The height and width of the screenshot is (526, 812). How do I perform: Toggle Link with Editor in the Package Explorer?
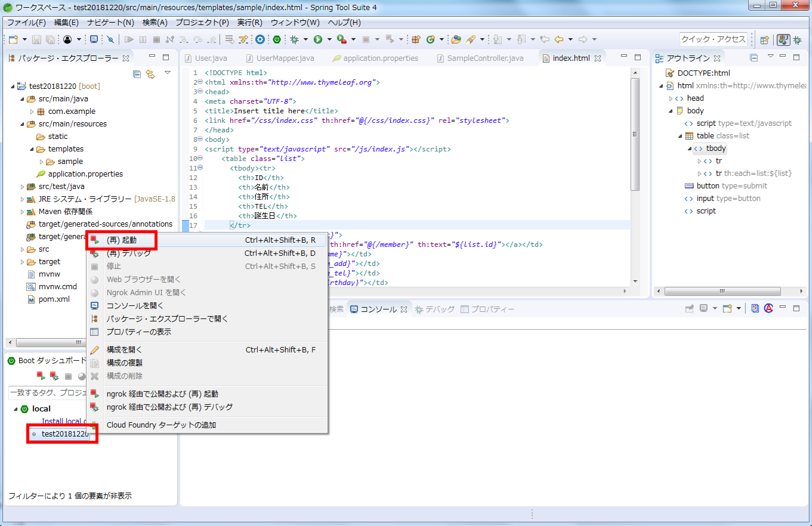pyautogui.click(x=150, y=74)
